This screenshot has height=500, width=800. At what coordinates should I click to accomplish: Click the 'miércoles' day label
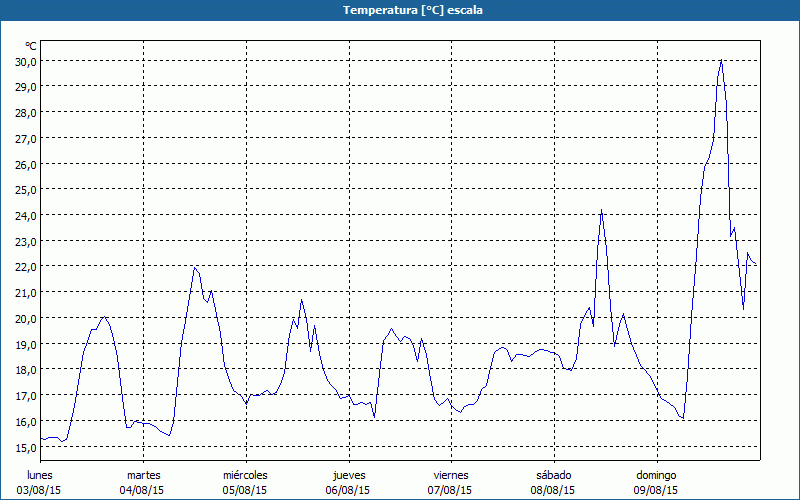point(245,475)
